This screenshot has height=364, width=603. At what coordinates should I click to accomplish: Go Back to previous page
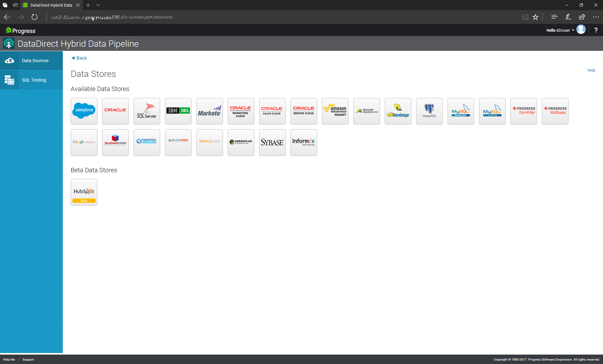coord(79,58)
